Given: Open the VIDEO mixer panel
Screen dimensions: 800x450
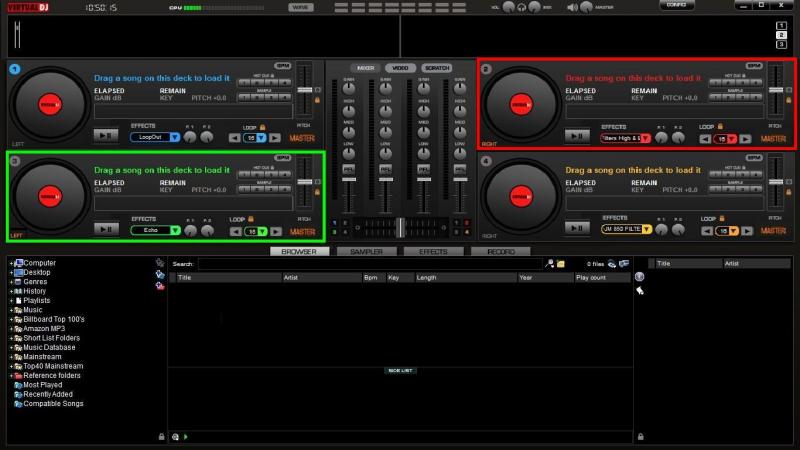Looking at the screenshot, I should [x=401, y=68].
